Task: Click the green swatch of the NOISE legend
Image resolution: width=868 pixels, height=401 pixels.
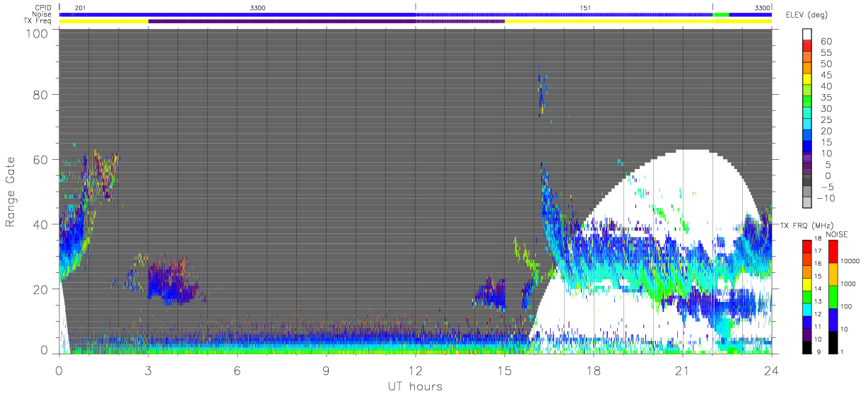Action: [833, 297]
